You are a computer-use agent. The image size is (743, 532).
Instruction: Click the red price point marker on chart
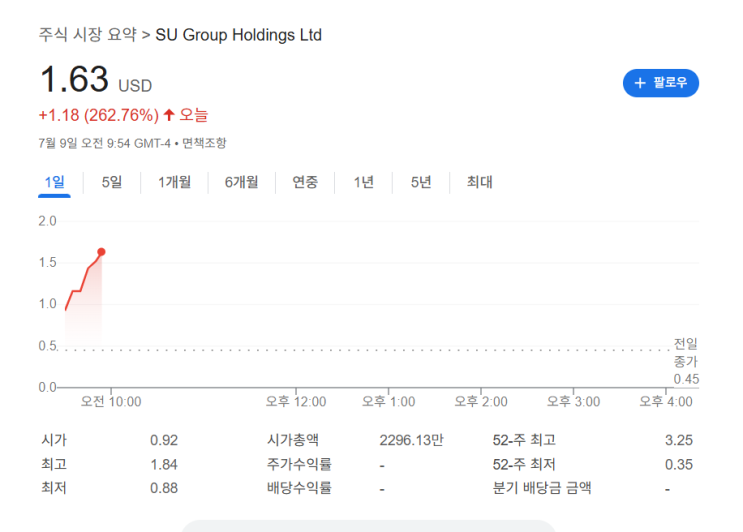(101, 251)
